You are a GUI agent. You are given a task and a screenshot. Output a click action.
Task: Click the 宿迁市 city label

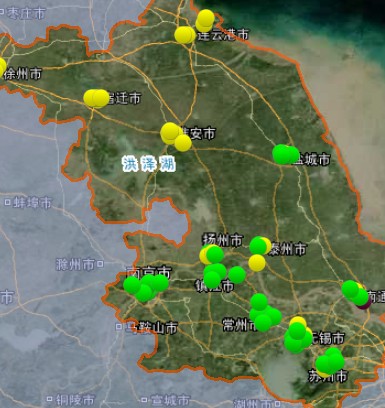(124, 98)
